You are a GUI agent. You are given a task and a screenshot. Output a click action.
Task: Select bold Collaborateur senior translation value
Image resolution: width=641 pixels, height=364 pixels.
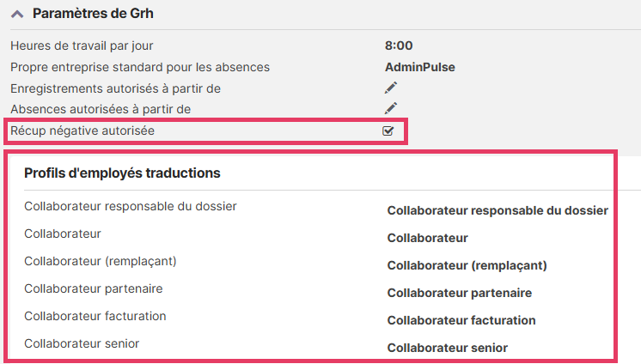point(447,348)
